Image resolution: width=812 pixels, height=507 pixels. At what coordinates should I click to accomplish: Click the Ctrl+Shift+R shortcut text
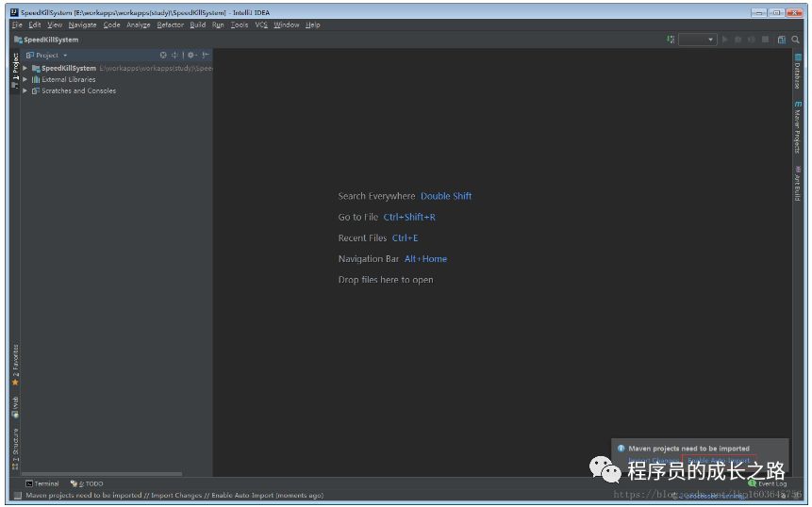409,218
